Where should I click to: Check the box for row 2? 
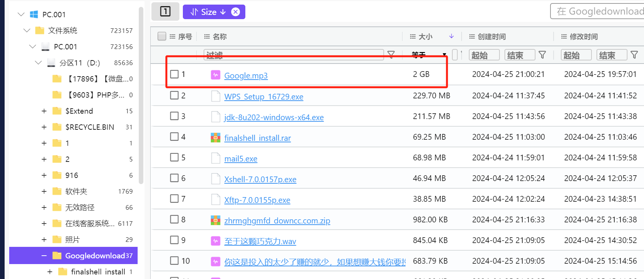[174, 95]
